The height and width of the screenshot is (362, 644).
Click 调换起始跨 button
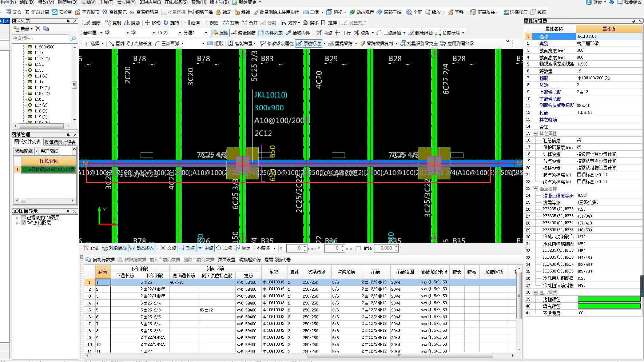250,259
